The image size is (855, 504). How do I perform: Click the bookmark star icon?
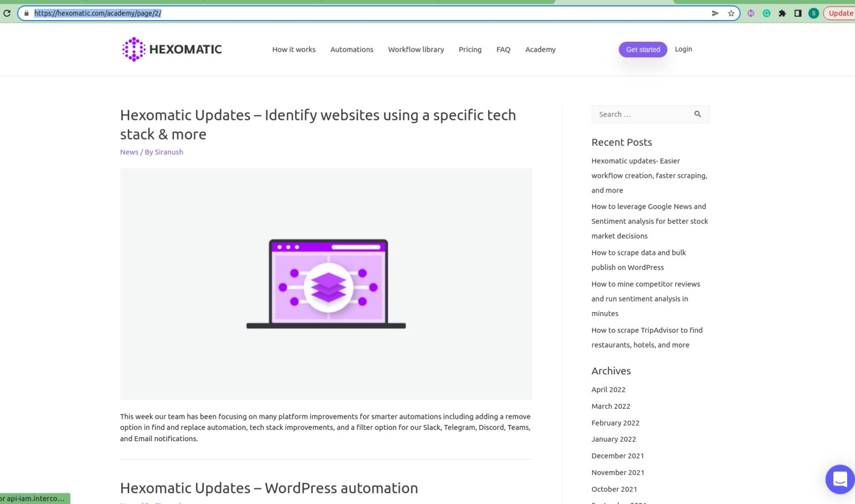pos(731,13)
